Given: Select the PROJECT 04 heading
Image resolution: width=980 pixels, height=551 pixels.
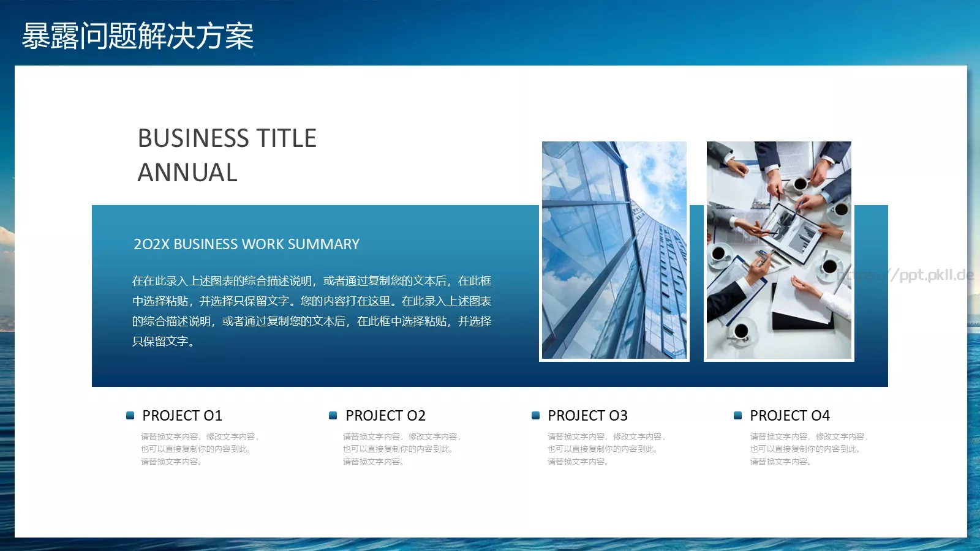Looking at the screenshot, I should pyautogui.click(x=790, y=416).
